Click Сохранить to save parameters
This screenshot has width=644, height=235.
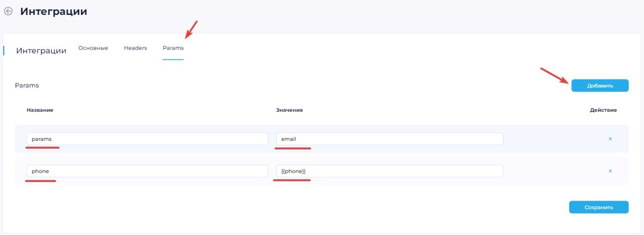click(x=598, y=207)
